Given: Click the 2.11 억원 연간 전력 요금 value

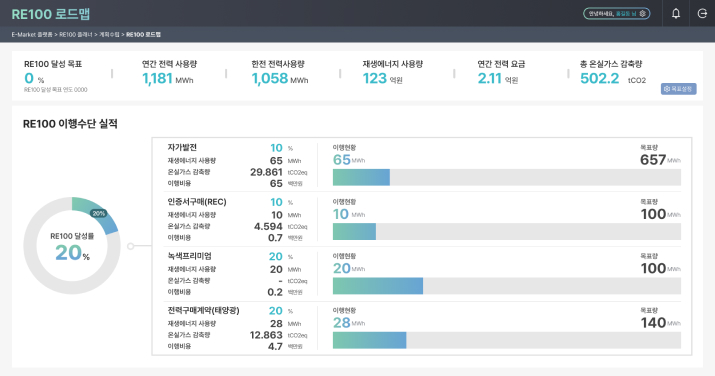Looking at the screenshot, I should click(498, 79).
